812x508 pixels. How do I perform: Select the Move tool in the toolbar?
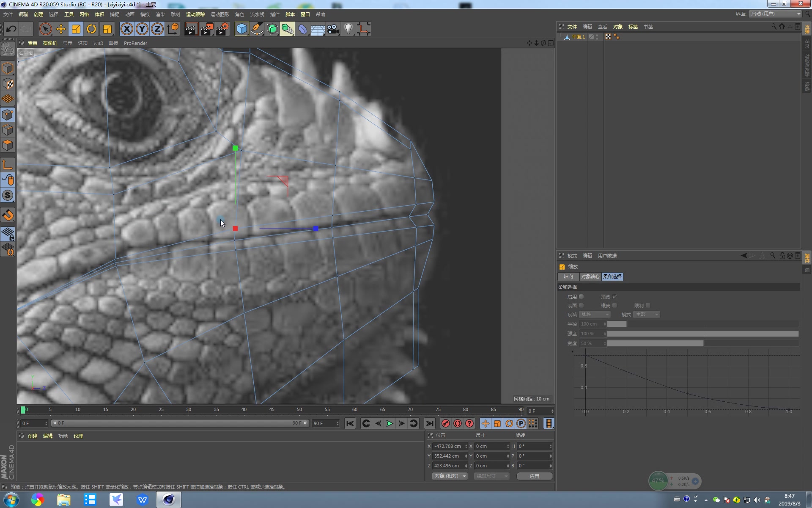point(60,29)
